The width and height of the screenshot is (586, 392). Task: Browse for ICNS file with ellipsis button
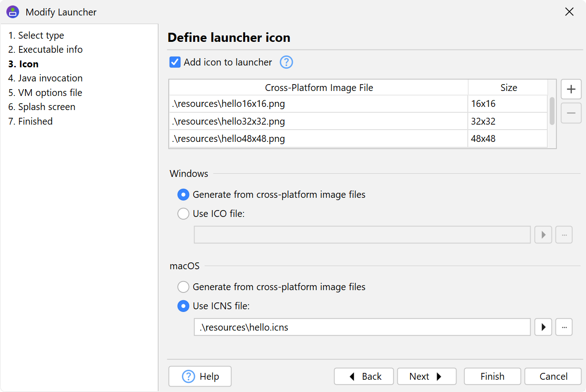click(564, 327)
